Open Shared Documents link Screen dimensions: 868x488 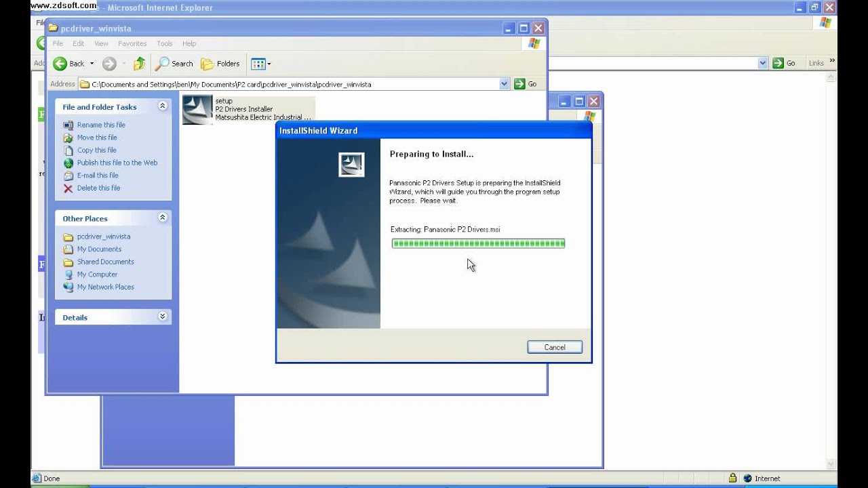(106, 262)
